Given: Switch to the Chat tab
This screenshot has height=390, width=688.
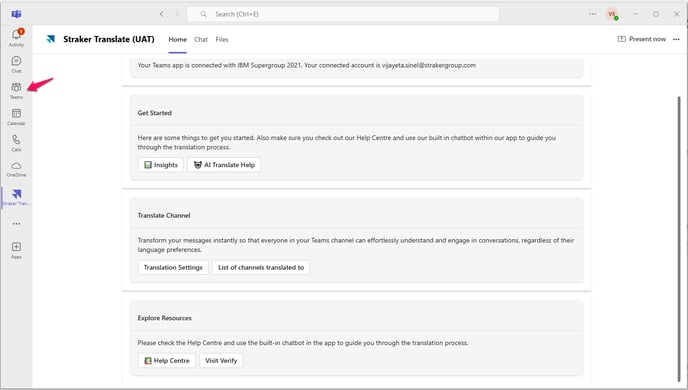Looking at the screenshot, I should [201, 39].
